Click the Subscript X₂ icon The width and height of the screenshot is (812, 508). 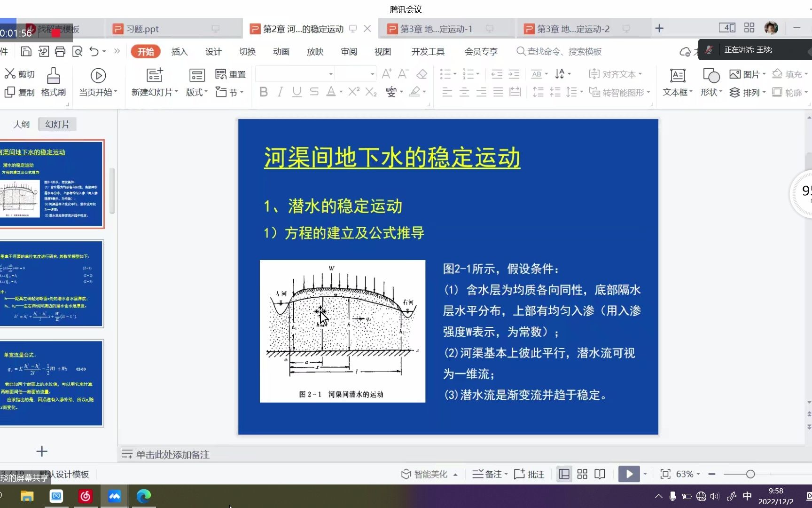[x=371, y=92]
